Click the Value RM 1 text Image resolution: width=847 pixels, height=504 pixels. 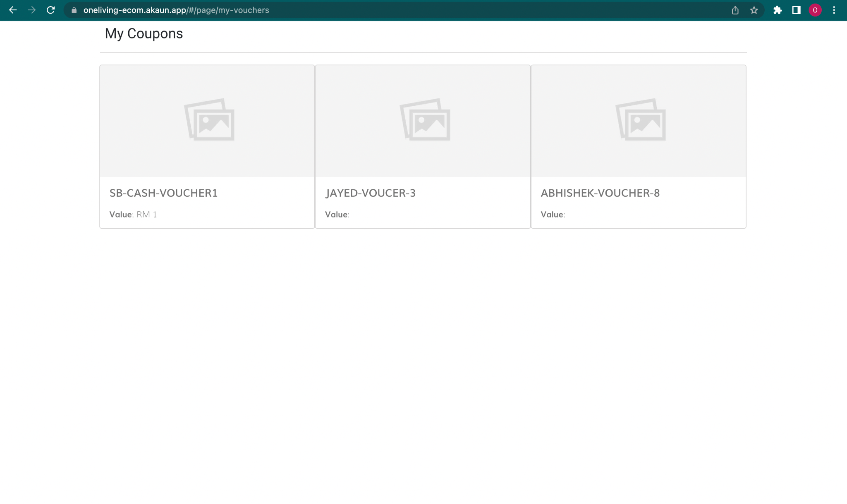point(133,215)
